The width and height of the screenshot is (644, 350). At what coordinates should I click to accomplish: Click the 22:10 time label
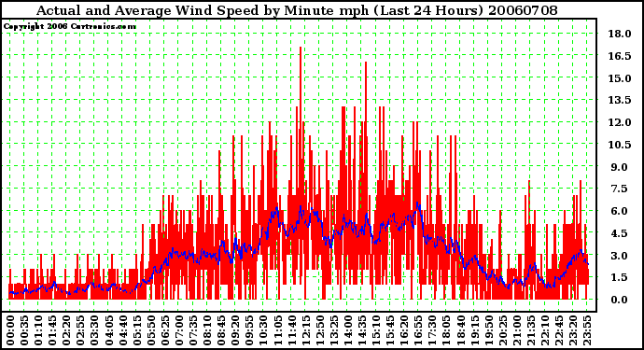pyautogui.click(x=544, y=330)
